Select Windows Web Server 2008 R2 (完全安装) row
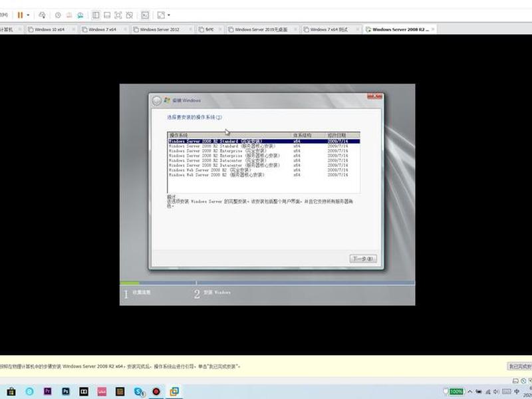 [263, 170]
